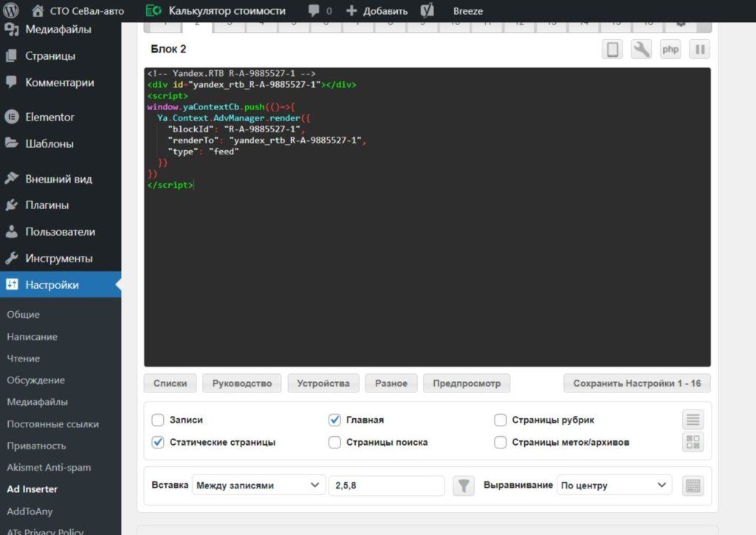
Task: Check the Страницы меток/архивов checkbox
Action: (x=500, y=442)
